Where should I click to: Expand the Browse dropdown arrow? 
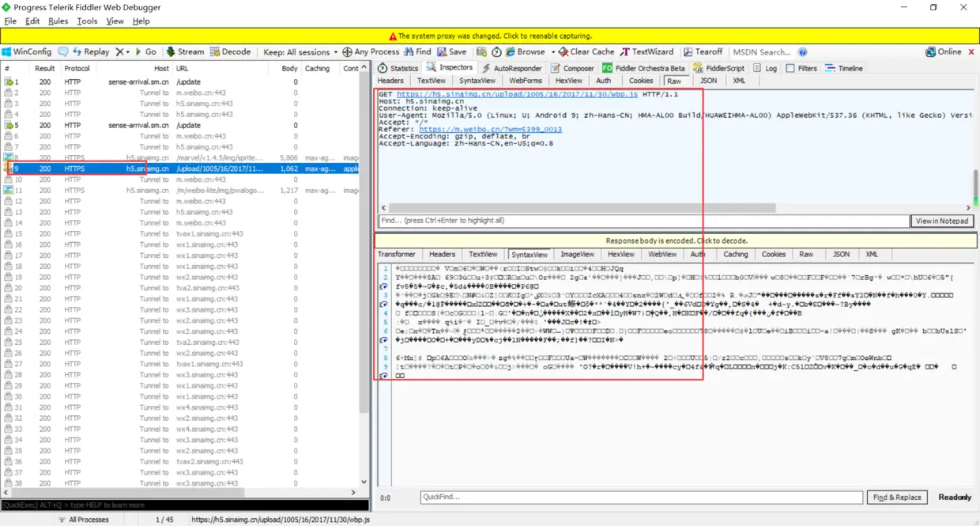tap(552, 51)
